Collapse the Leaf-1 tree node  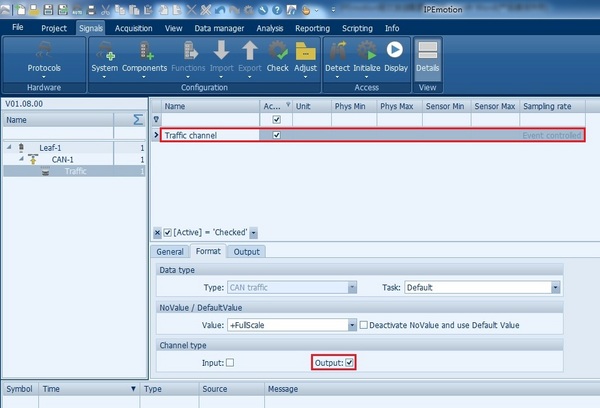coord(9,147)
